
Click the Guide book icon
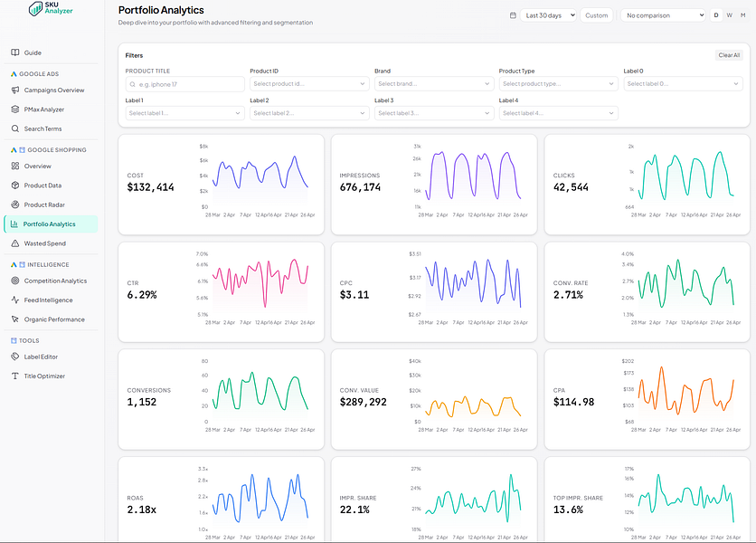[x=15, y=52]
